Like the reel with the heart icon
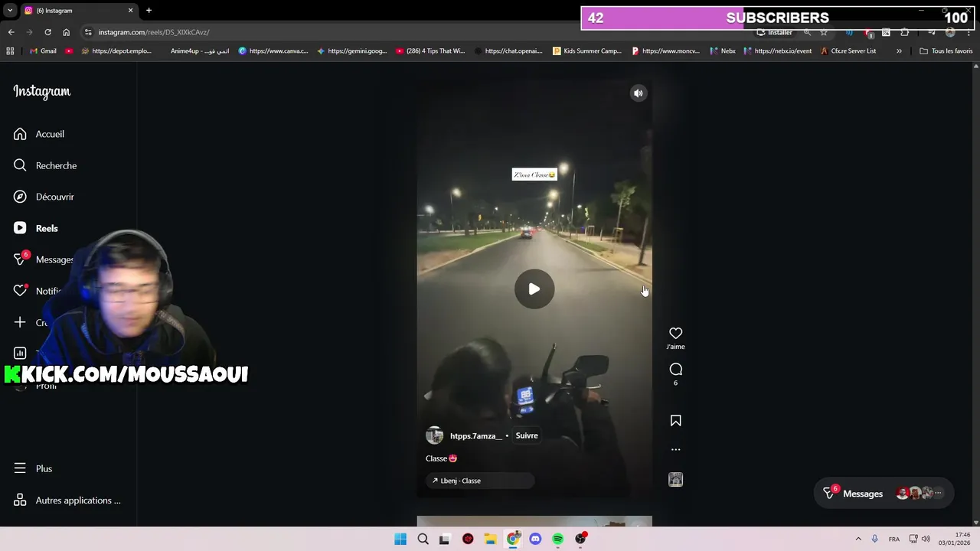 click(x=675, y=334)
